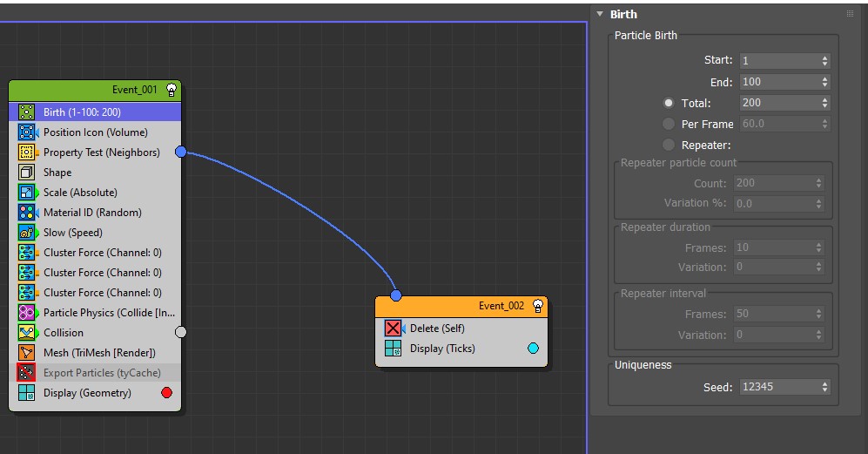Click the Material ID operator icon
Image resolution: width=868 pixels, height=454 pixels.
[26, 213]
